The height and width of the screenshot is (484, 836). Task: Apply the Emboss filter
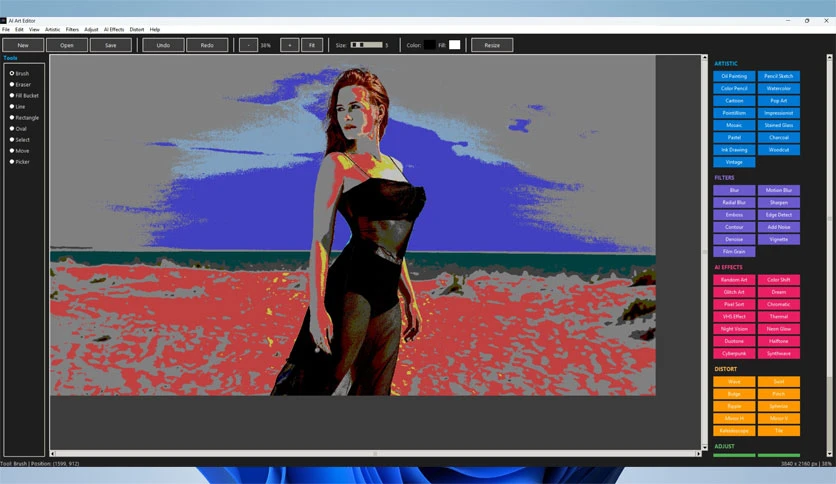(734, 215)
